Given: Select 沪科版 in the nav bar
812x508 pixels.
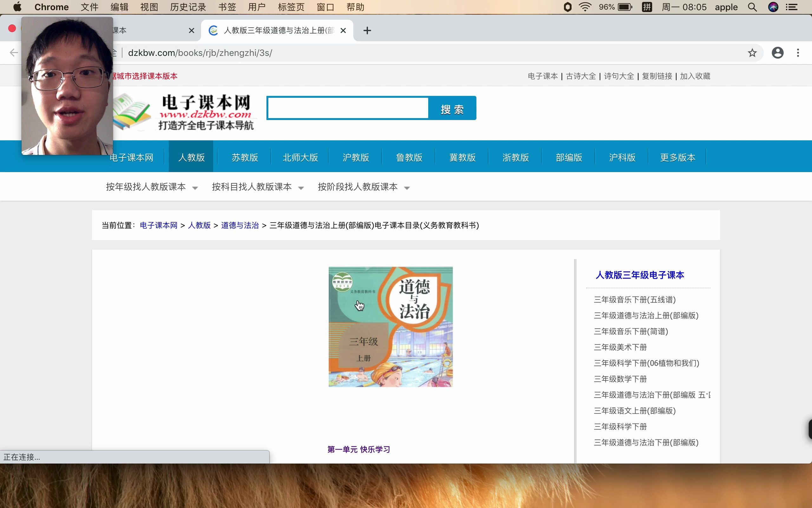Looking at the screenshot, I should click(x=622, y=157).
